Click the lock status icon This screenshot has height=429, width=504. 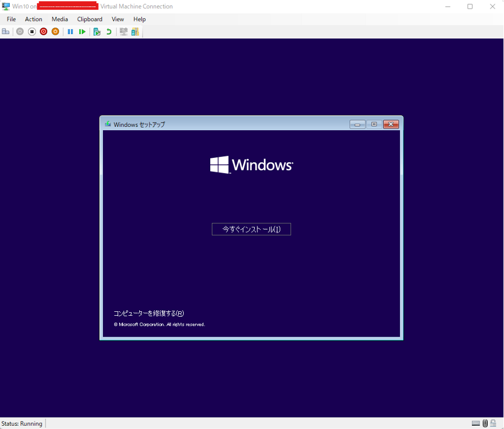point(493,423)
